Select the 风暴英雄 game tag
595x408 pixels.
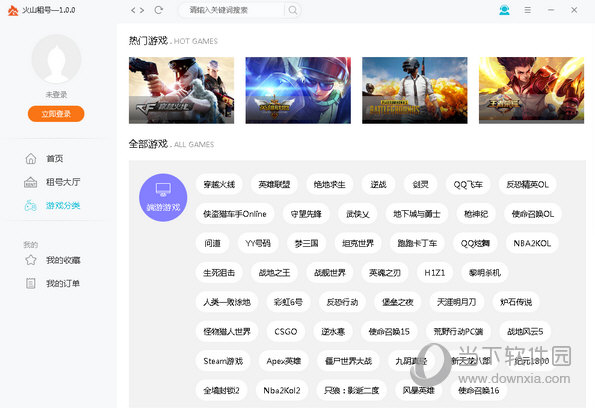tap(418, 390)
